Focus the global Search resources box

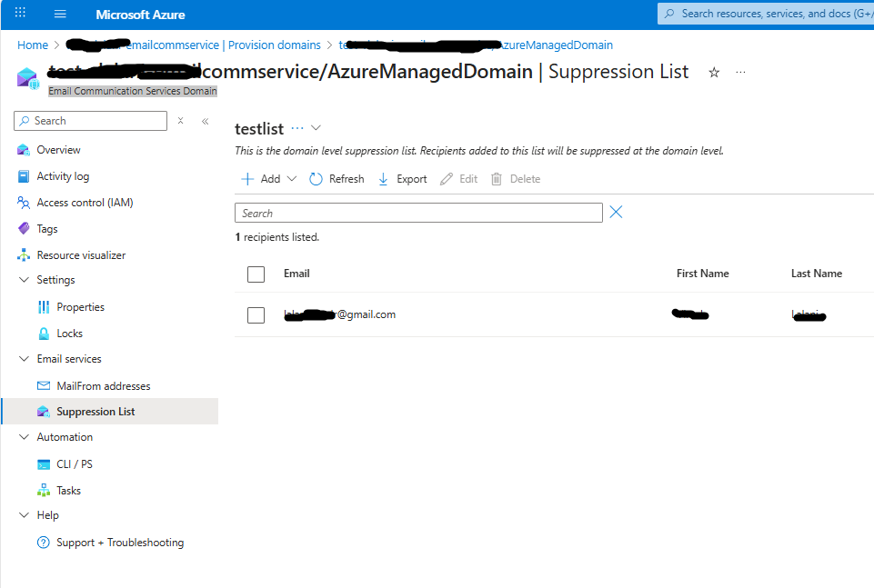click(x=766, y=14)
